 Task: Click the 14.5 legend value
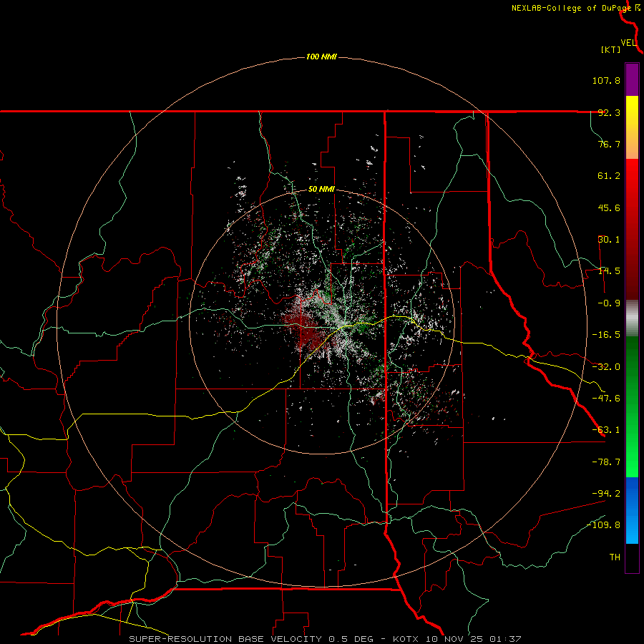tap(609, 271)
